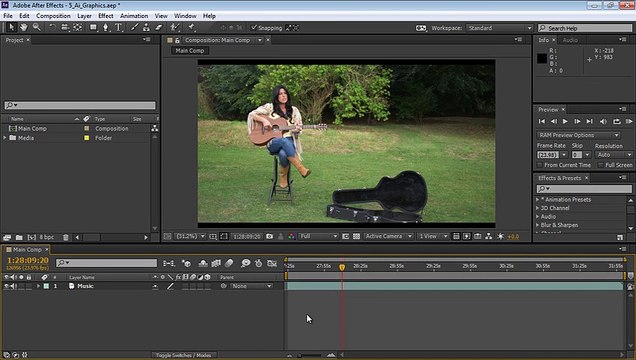The width and height of the screenshot is (636, 360).
Task: Open the Animation menu
Action: pyautogui.click(x=134, y=16)
